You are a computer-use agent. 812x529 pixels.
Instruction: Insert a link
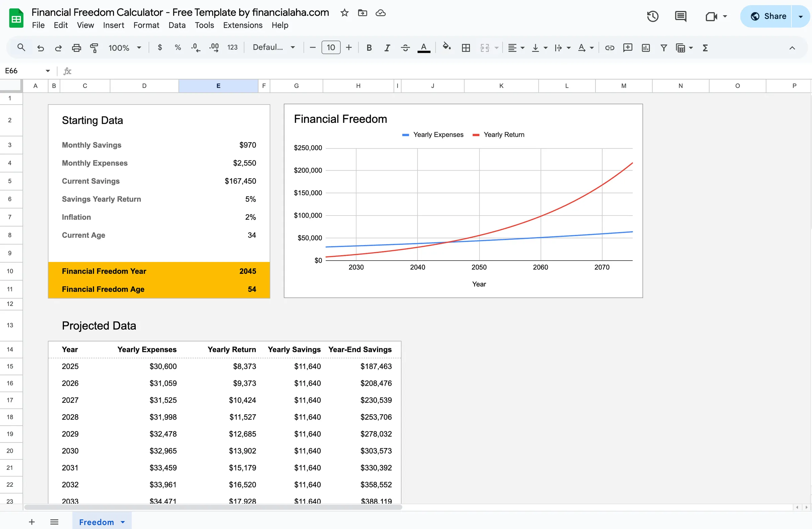coord(610,47)
